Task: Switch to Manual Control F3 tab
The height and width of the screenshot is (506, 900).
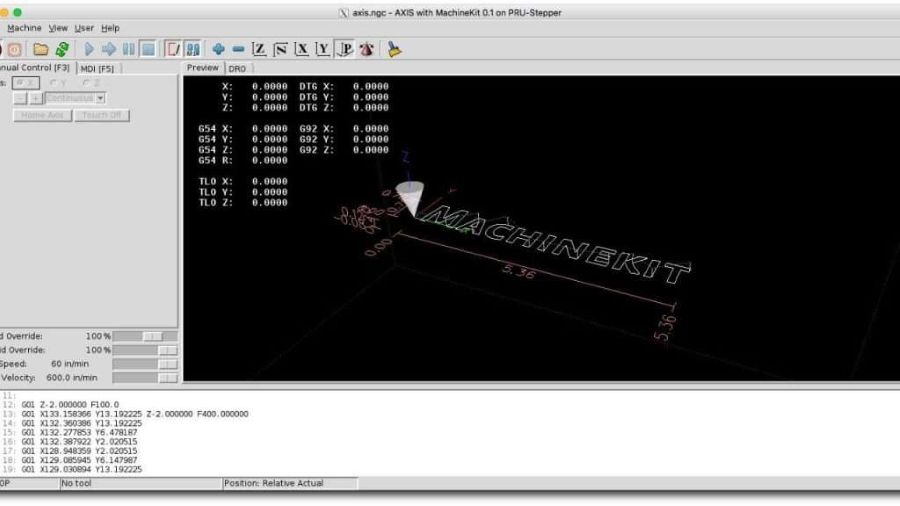Action: 36,68
